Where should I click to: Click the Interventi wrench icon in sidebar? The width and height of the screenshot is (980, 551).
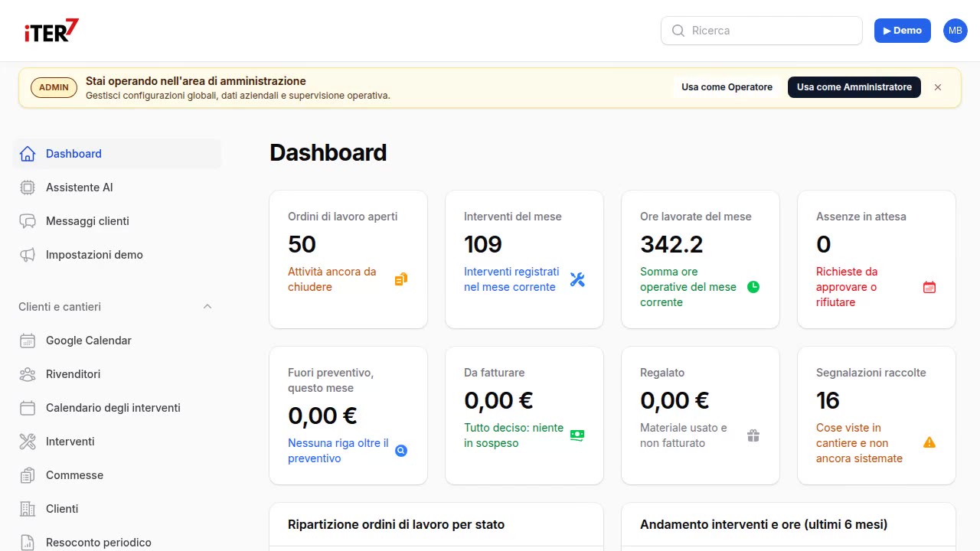pos(28,442)
